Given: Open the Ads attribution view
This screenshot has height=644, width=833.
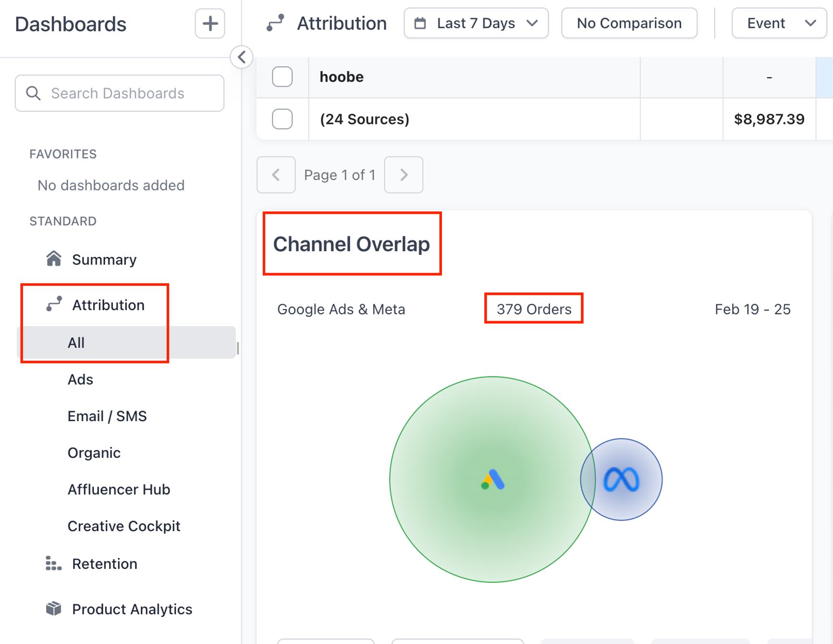Looking at the screenshot, I should coord(80,379).
